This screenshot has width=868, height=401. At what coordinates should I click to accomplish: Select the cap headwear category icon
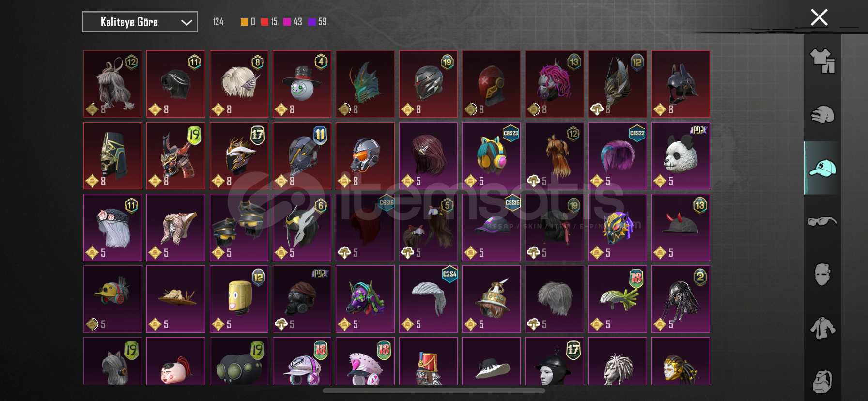point(822,168)
